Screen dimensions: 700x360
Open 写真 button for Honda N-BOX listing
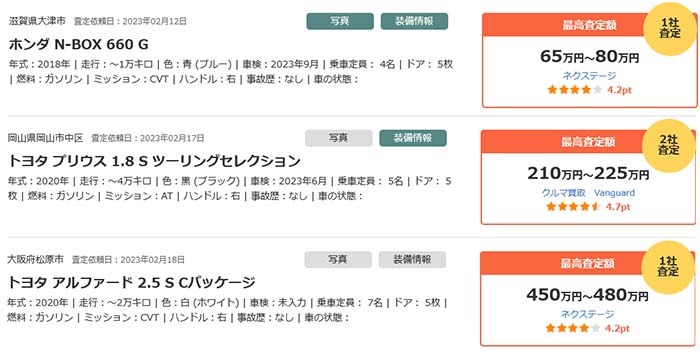(340, 21)
